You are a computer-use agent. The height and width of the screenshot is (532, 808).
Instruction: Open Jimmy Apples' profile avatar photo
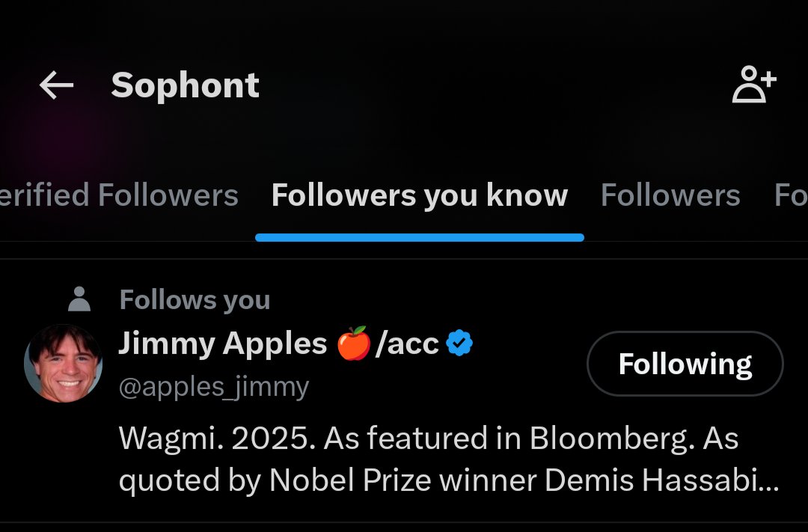tap(64, 364)
